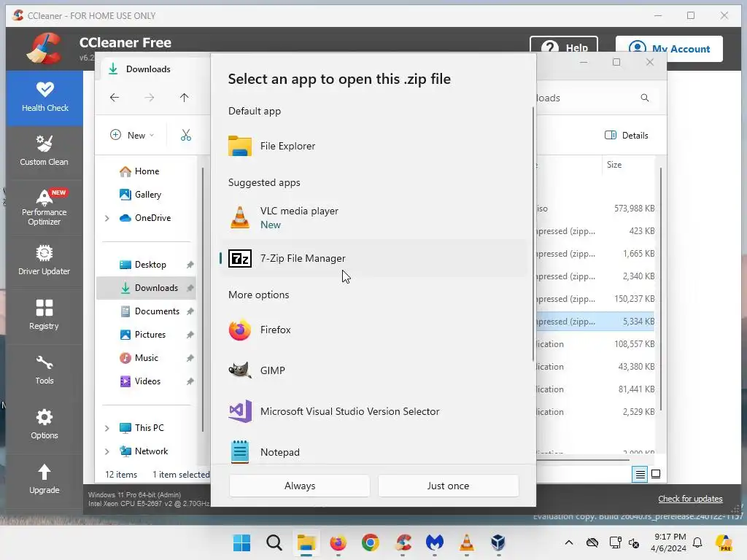Open Performance Optimizer in CCleaner
The height and width of the screenshot is (560, 747).
pos(44,208)
